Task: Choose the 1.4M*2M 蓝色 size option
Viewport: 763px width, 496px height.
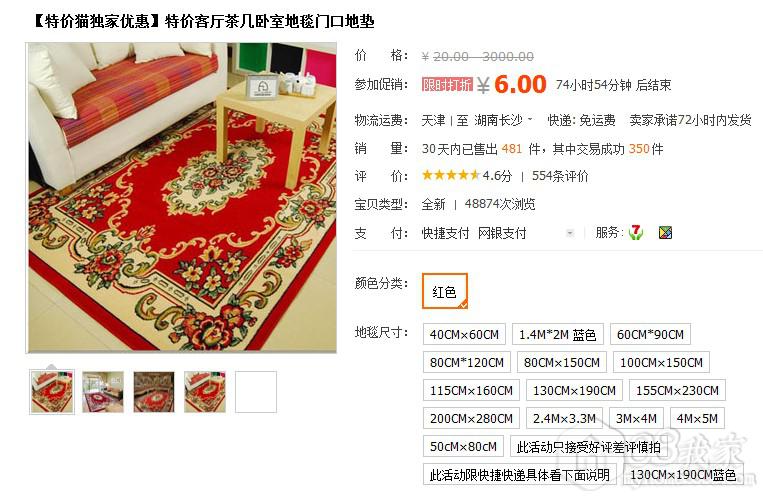Action: point(558,334)
